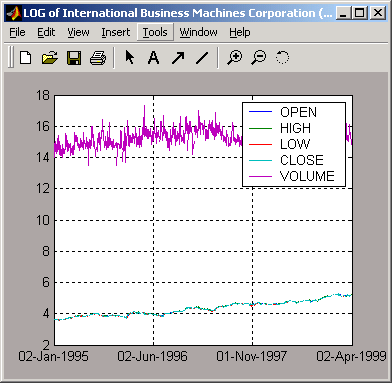392x383 pixels.
Task: Maximize the figure window
Action: [x=360, y=13]
